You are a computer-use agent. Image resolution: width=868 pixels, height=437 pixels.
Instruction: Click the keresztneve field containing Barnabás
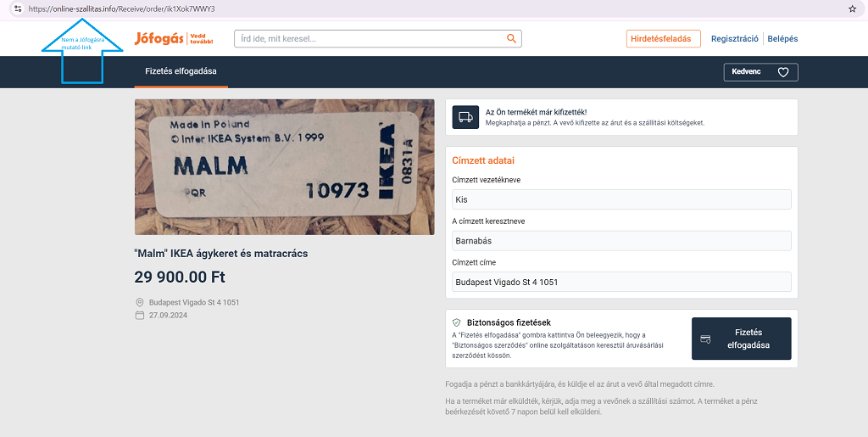(621, 240)
